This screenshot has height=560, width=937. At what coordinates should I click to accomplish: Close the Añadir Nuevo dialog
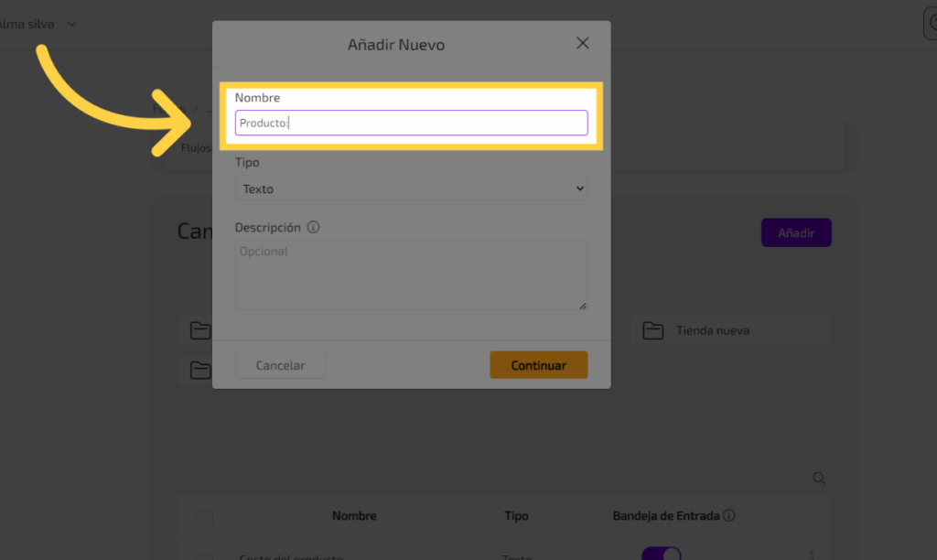click(x=583, y=43)
